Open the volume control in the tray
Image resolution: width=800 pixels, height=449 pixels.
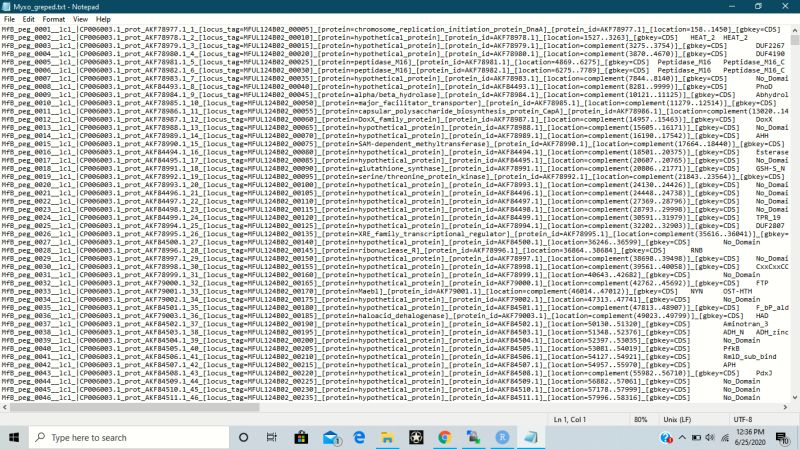tap(710, 437)
